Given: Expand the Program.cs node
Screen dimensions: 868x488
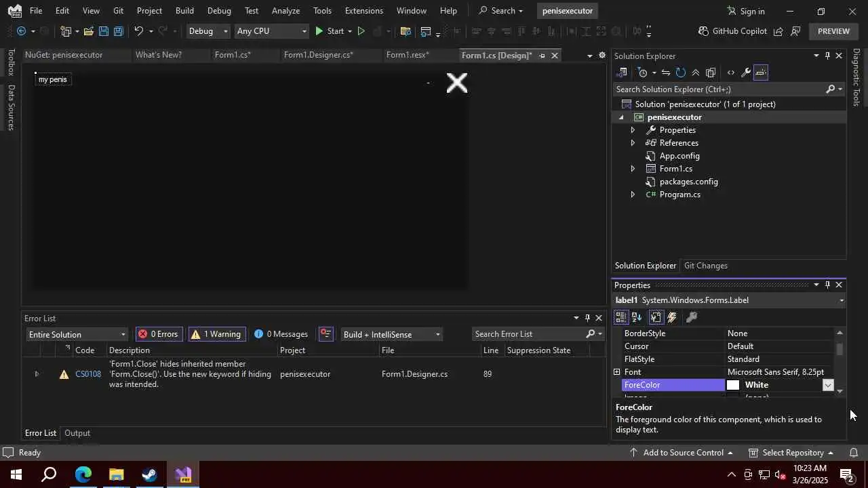Looking at the screenshot, I should coord(633,195).
